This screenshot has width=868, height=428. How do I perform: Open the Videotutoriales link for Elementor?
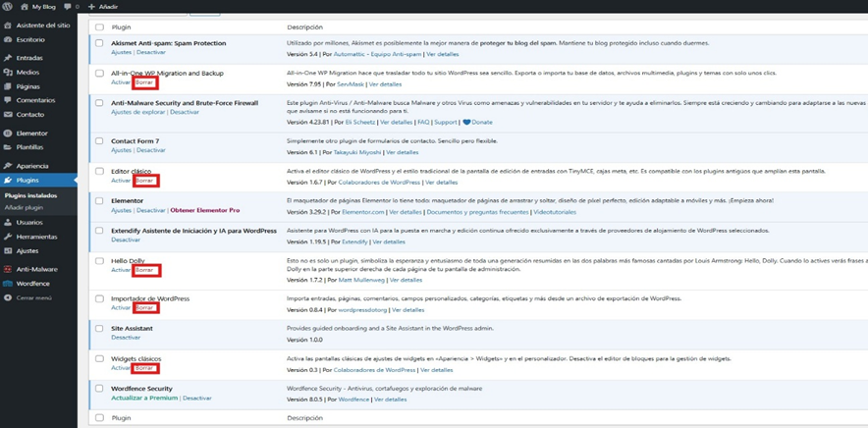point(555,212)
